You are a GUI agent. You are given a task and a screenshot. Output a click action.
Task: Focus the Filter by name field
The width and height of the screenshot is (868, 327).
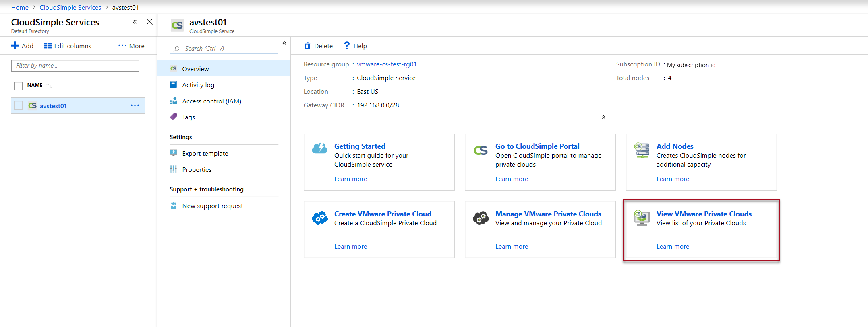click(75, 66)
